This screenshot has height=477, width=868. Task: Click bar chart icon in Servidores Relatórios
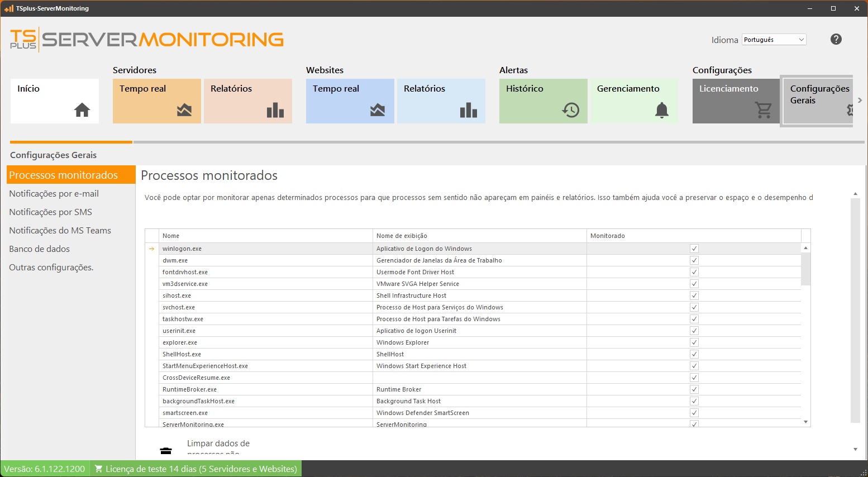coord(275,110)
